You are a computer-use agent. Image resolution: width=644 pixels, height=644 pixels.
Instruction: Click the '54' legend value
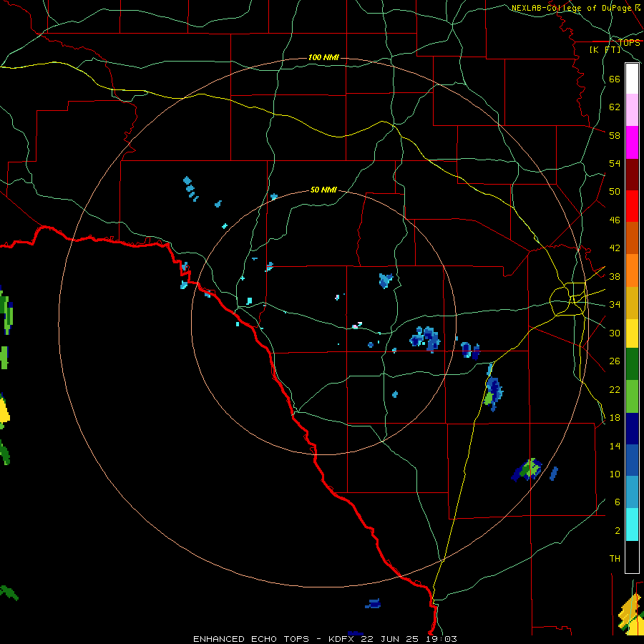point(615,163)
